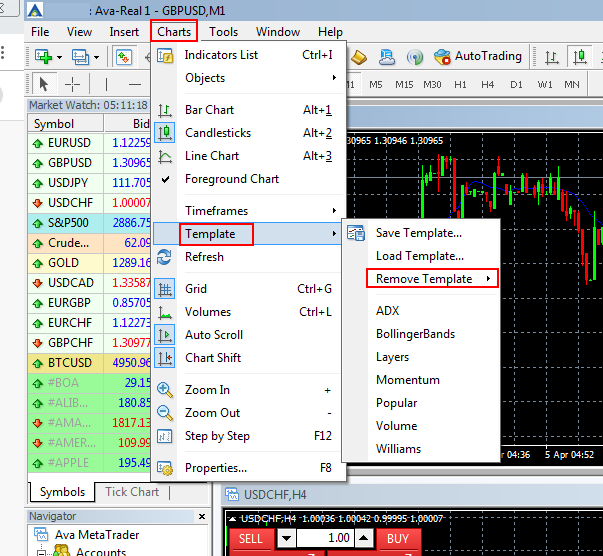This screenshot has height=556, width=603.
Task: Click the BUY button for USDCHF
Action: (x=398, y=538)
